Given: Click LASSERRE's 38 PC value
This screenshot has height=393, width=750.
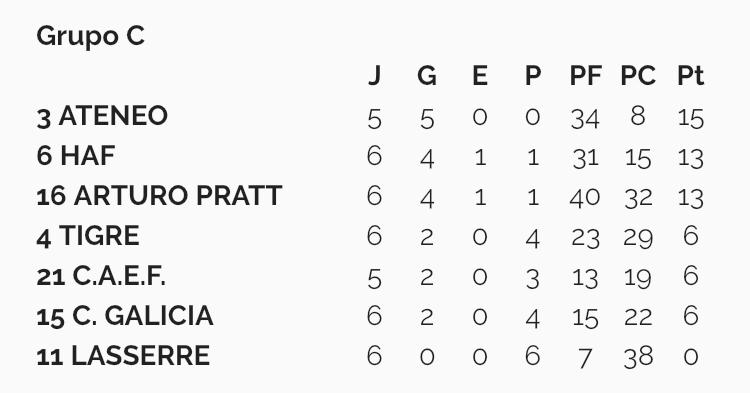Looking at the screenshot, I should (x=638, y=357).
